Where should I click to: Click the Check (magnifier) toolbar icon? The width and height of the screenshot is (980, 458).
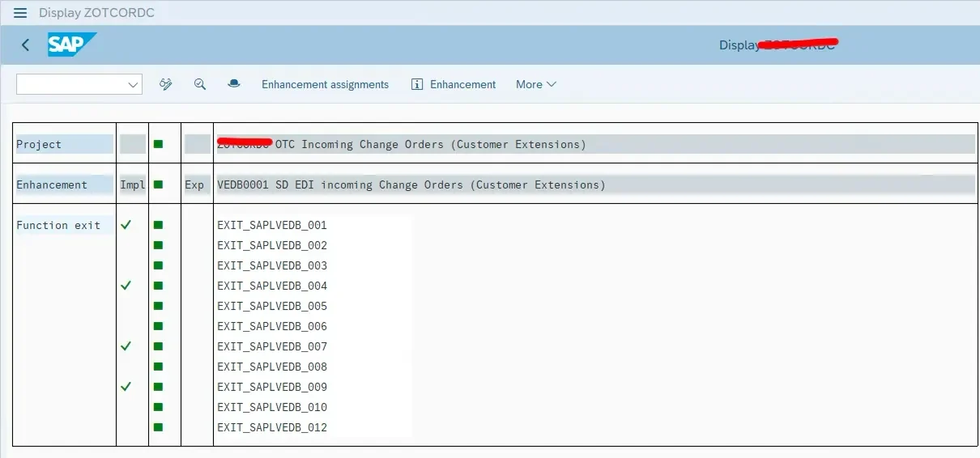pos(200,84)
